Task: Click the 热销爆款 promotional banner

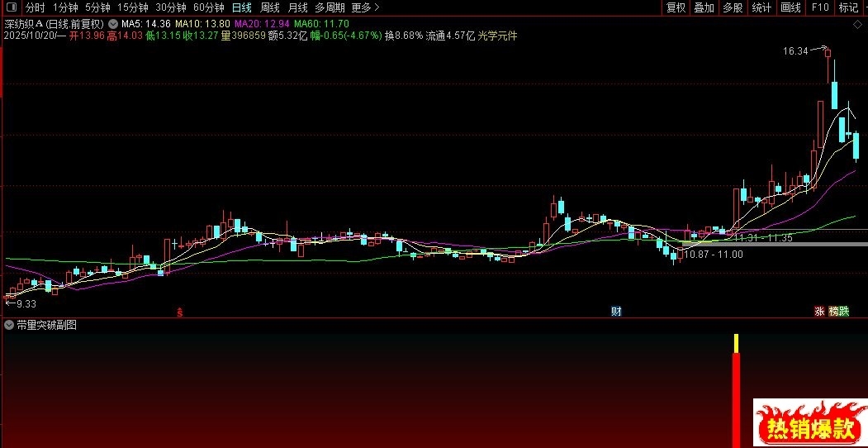Action: pyautogui.click(x=809, y=424)
